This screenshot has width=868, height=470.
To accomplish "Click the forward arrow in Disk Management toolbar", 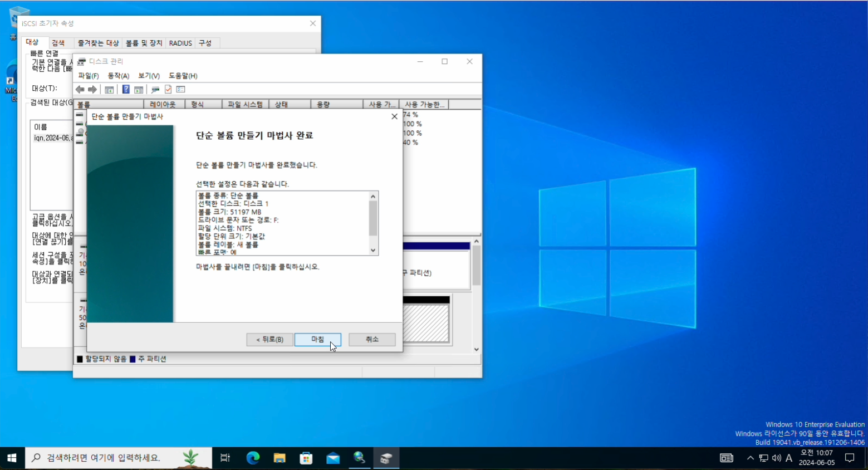I will [92, 90].
